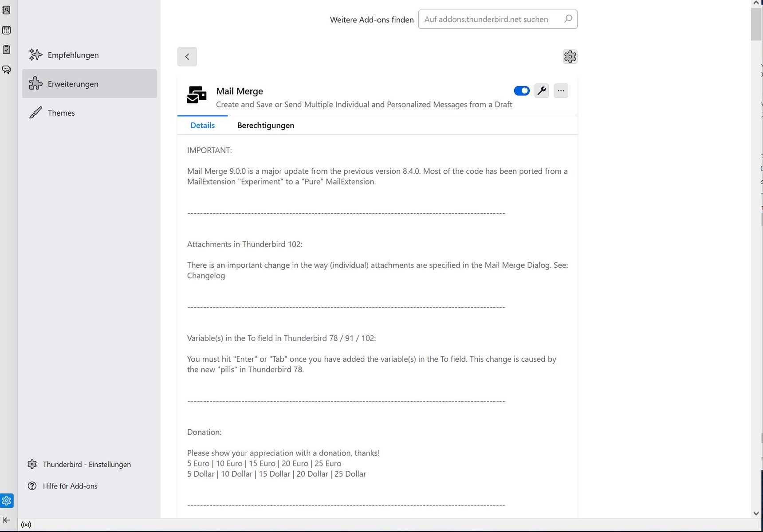Switch to the Berechtigungen tab

pos(266,125)
